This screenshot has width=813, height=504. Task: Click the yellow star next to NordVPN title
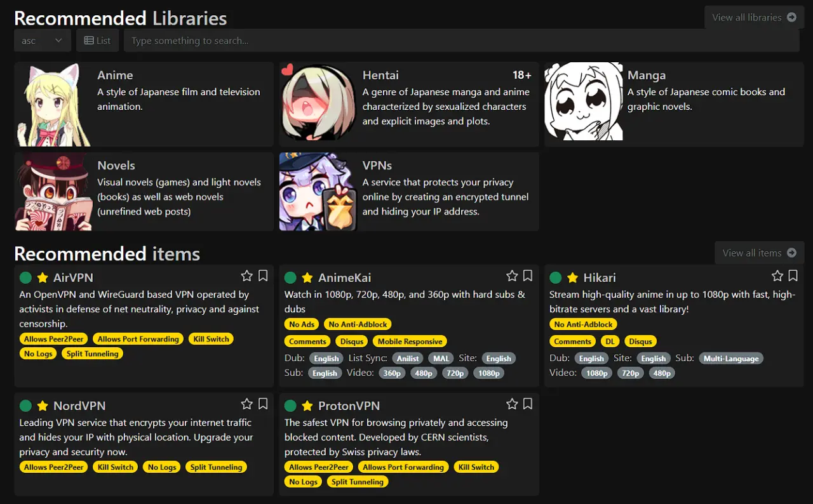coord(43,406)
